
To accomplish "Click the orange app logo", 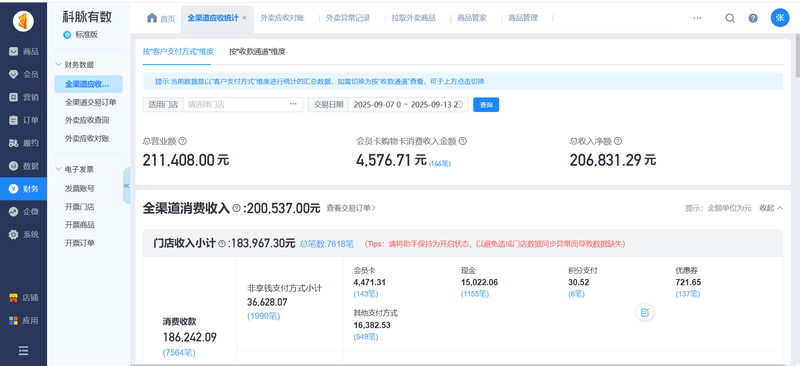I will pos(23,21).
